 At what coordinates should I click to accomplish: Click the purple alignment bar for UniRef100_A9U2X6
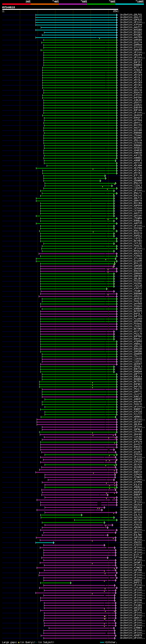point(78,254)
